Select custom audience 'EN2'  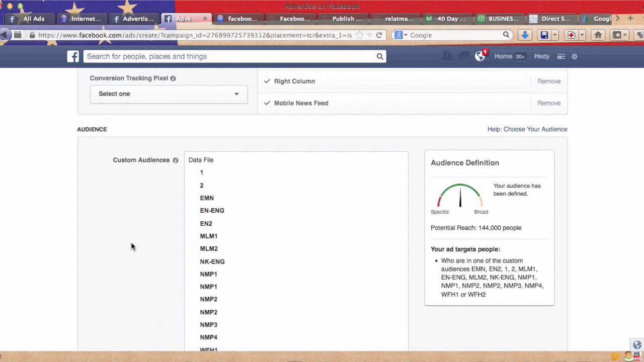click(x=206, y=224)
